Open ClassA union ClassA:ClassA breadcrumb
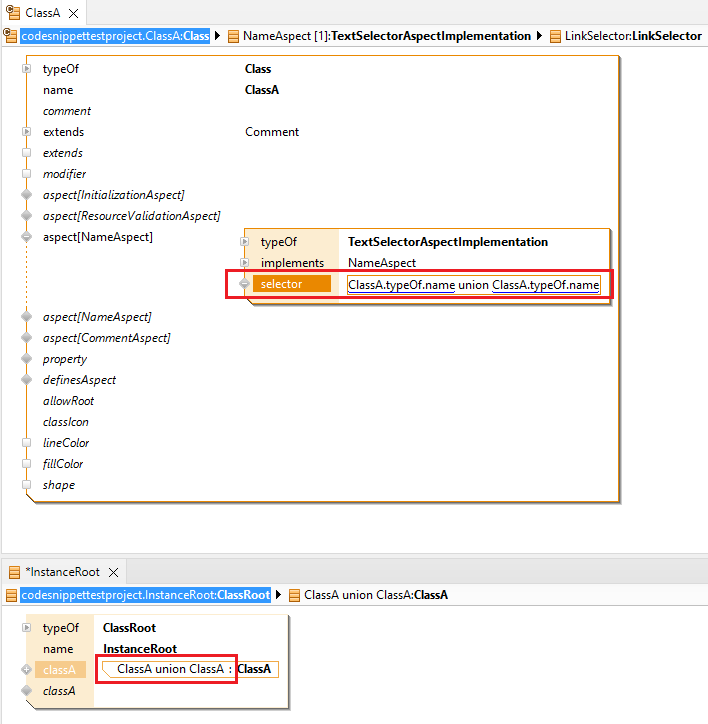 (376, 595)
